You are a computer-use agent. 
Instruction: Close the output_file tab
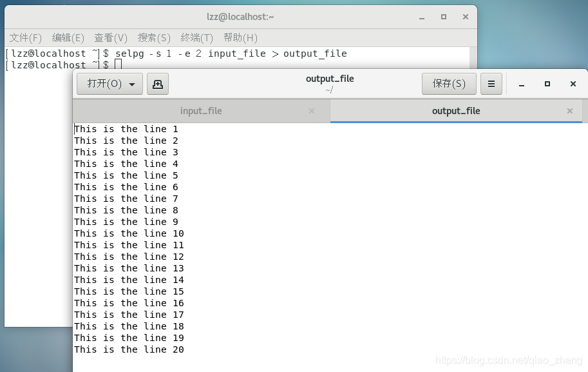(x=570, y=111)
